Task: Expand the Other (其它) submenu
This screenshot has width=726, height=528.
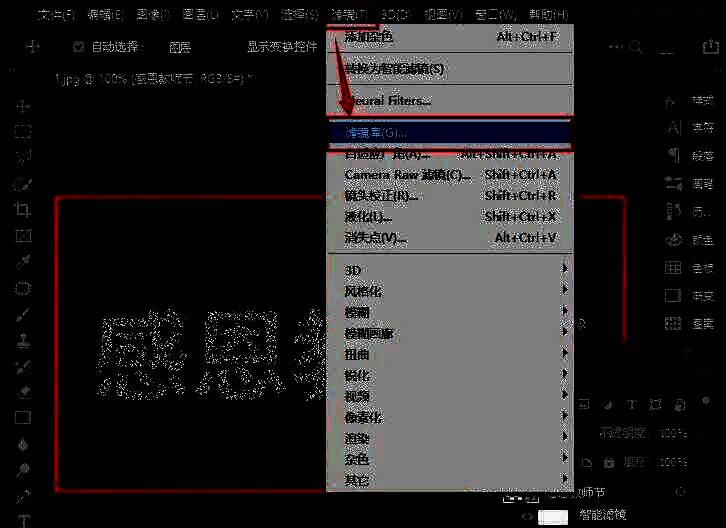Action: [x=450, y=480]
